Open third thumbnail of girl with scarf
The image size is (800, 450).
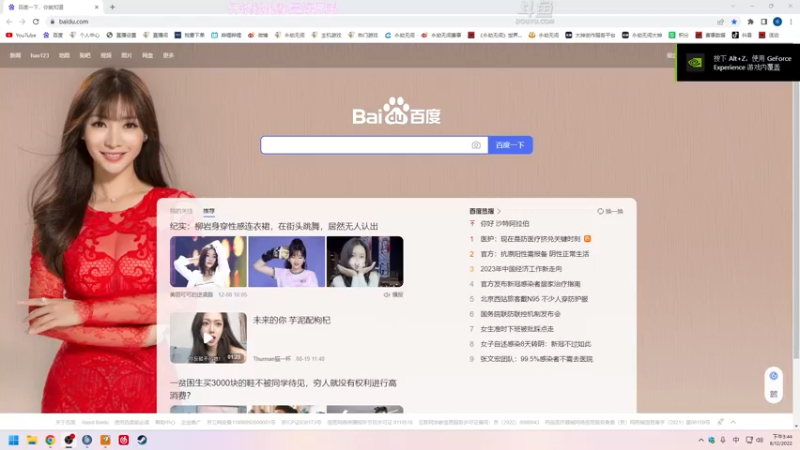pos(365,261)
